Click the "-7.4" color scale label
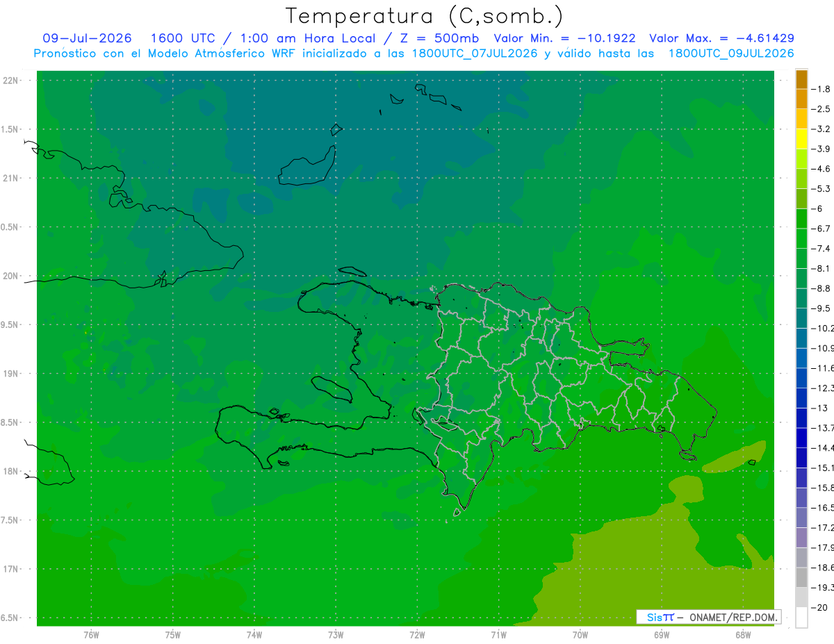 pos(821,249)
